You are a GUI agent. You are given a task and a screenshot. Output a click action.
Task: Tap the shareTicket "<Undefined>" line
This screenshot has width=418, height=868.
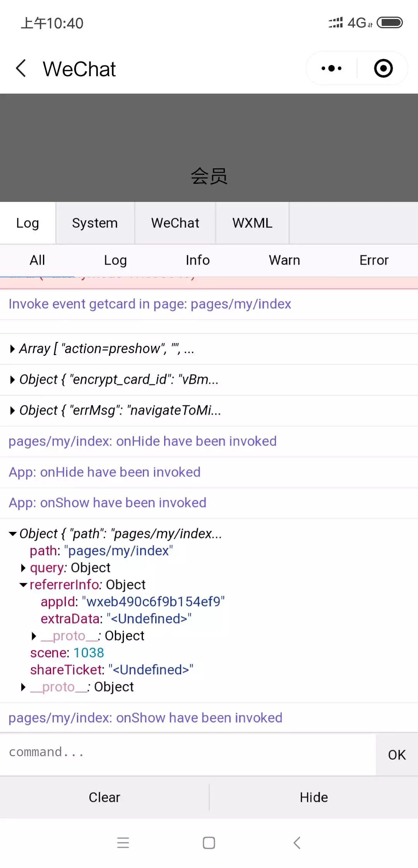[x=111, y=670]
